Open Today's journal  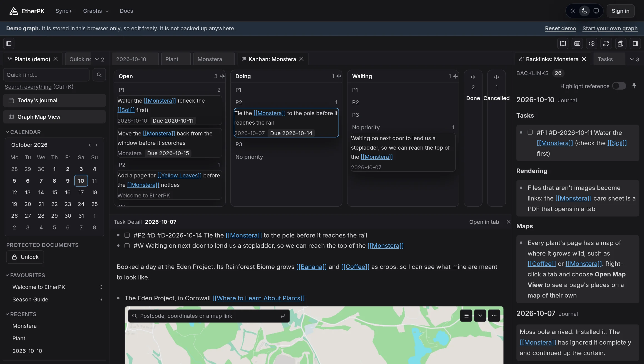(54, 100)
